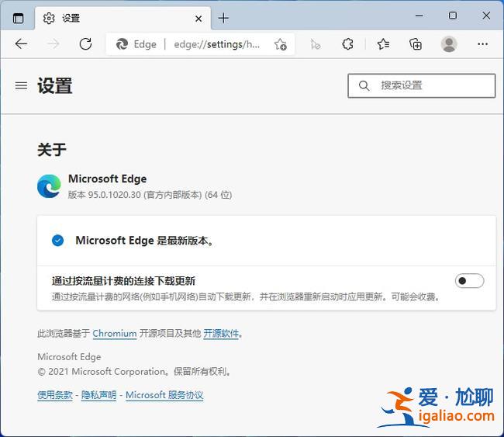The height and width of the screenshot is (437, 504).
Task: Add this page to favorites star
Action: pyautogui.click(x=280, y=44)
